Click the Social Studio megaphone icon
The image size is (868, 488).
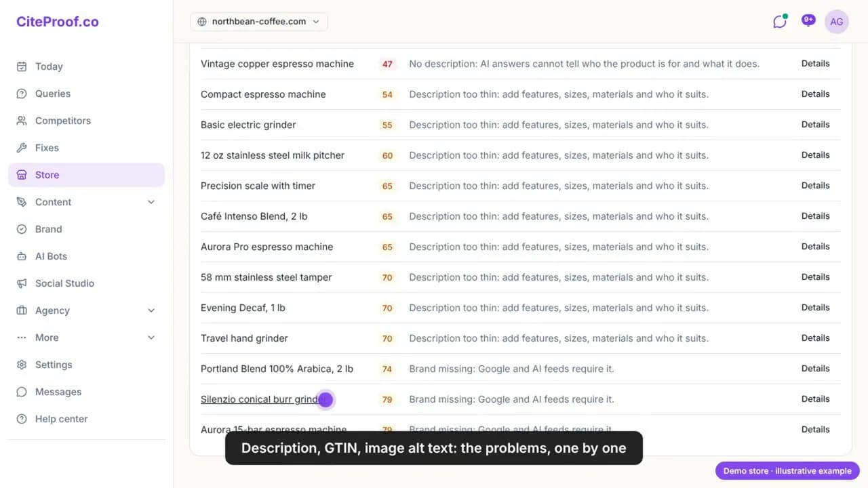pos(22,283)
